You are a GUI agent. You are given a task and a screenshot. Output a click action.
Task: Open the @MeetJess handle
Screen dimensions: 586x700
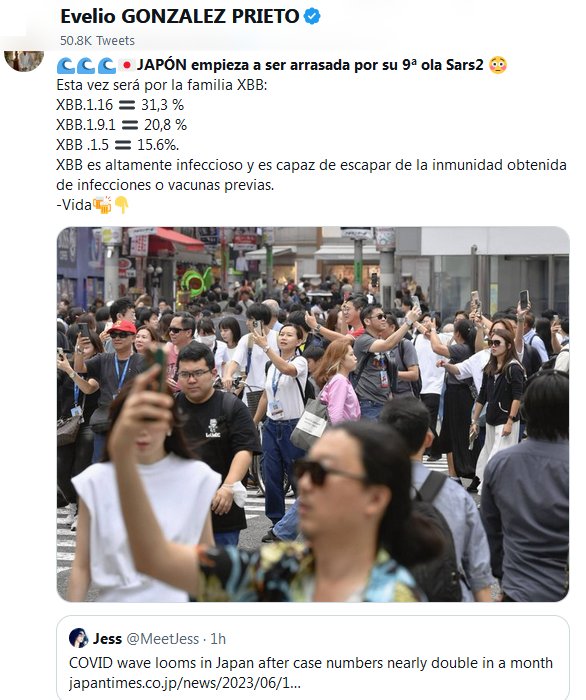tap(162, 639)
